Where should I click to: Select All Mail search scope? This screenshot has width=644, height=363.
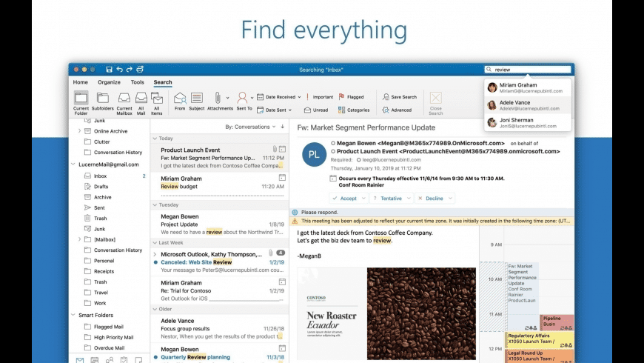coord(141,103)
